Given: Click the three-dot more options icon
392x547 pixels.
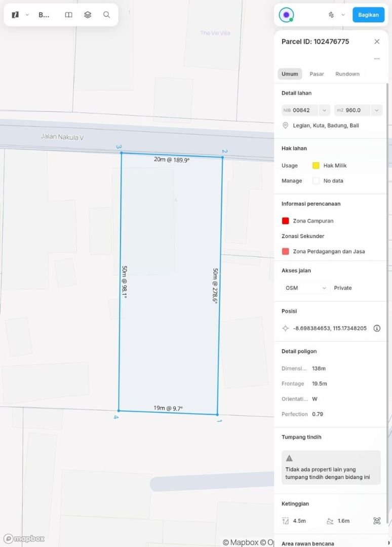Looking at the screenshot, I should point(377,59).
